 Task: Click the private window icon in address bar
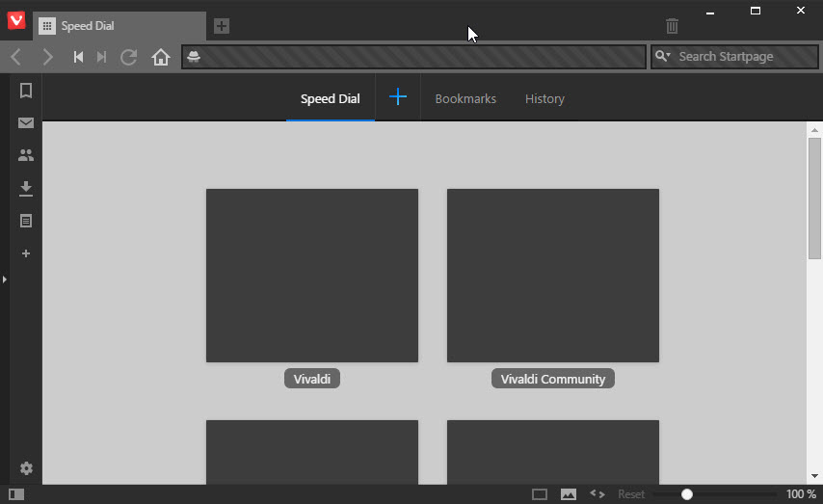pyautogui.click(x=194, y=57)
